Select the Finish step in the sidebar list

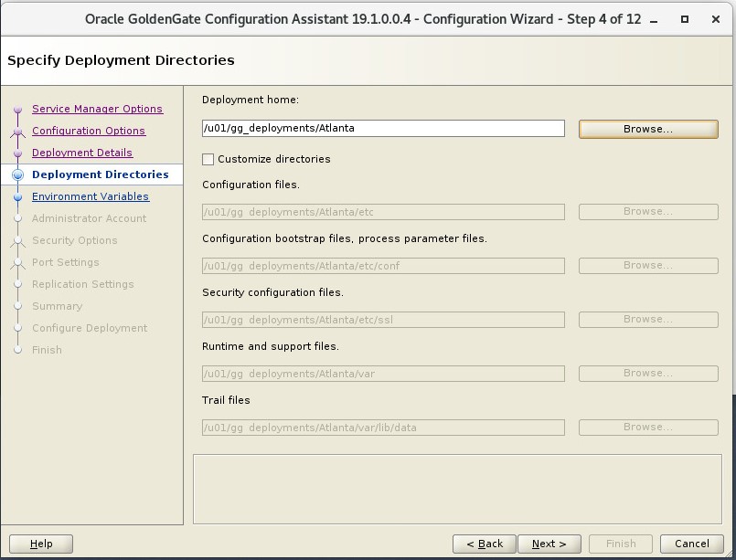47,350
